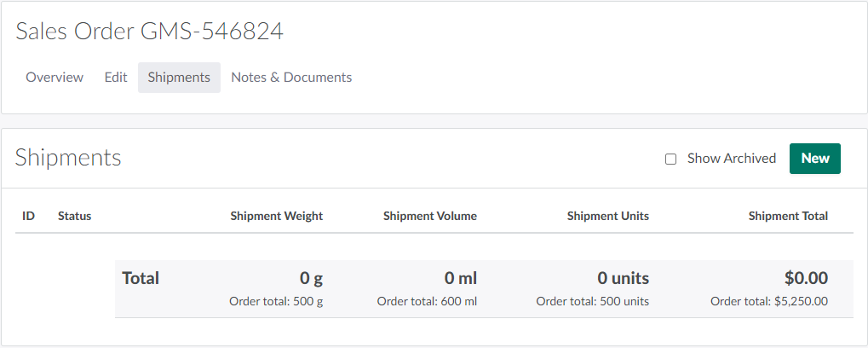Click the Shipment Units column header
868x348 pixels.
click(x=607, y=216)
